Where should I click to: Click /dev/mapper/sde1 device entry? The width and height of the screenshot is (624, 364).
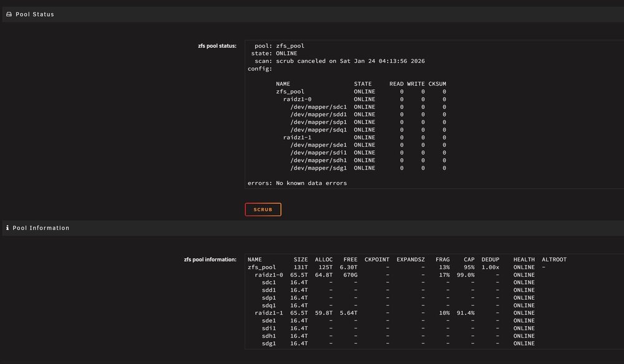(x=318, y=145)
